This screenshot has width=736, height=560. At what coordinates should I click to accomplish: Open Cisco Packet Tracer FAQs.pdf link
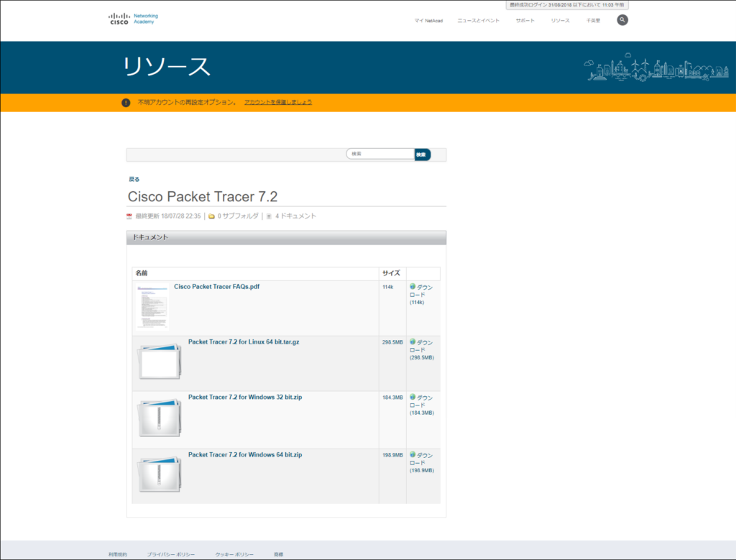click(216, 287)
